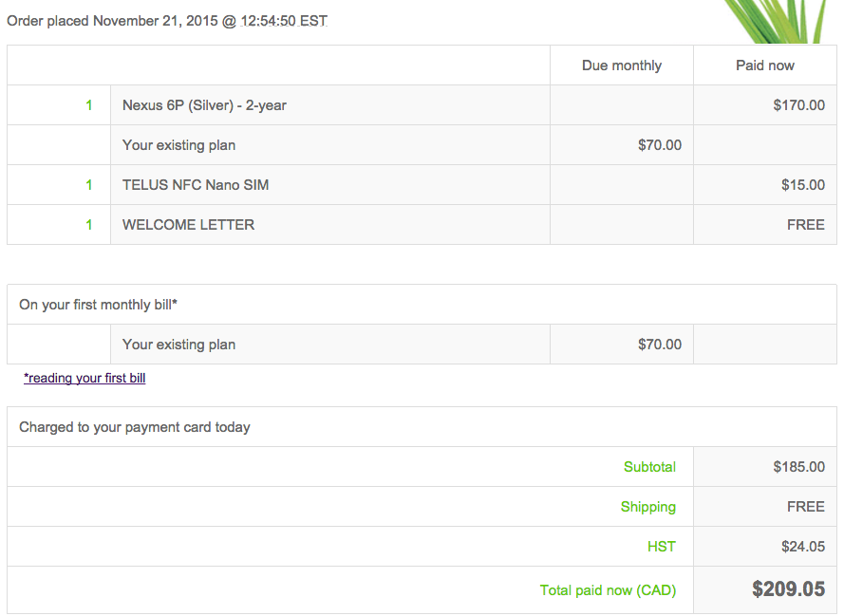844x616 pixels.
Task: Click the Paid now column header
Action: (x=765, y=65)
